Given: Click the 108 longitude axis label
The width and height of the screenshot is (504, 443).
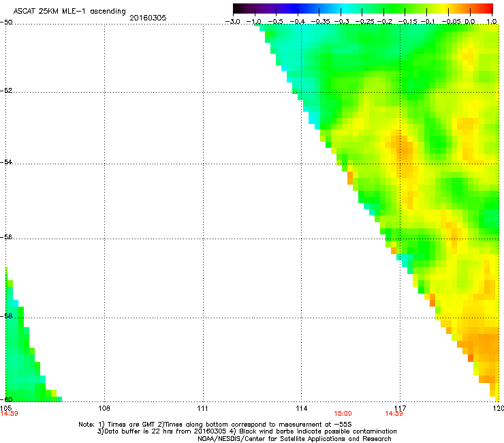Looking at the screenshot, I should click(x=104, y=408).
